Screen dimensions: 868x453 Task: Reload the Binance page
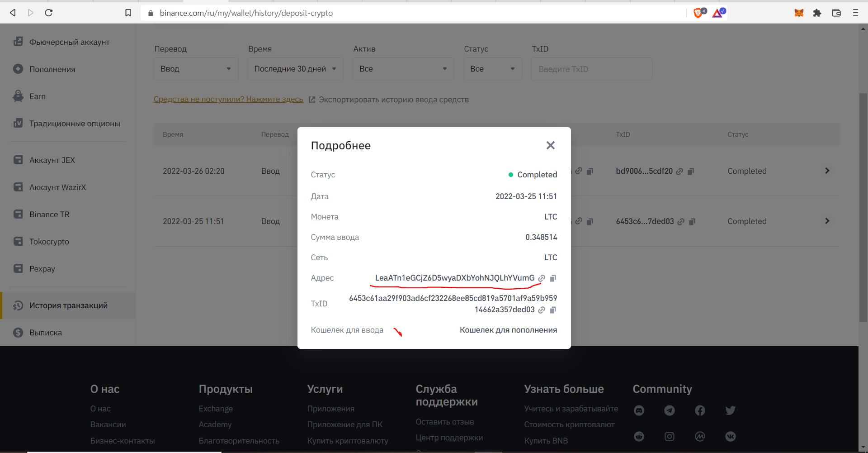point(49,13)
